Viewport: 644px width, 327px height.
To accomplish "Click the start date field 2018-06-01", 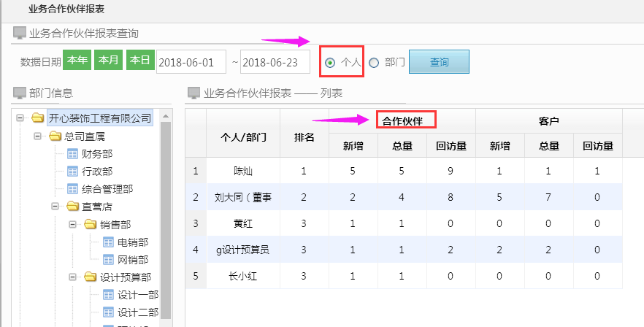I will 191,62.
